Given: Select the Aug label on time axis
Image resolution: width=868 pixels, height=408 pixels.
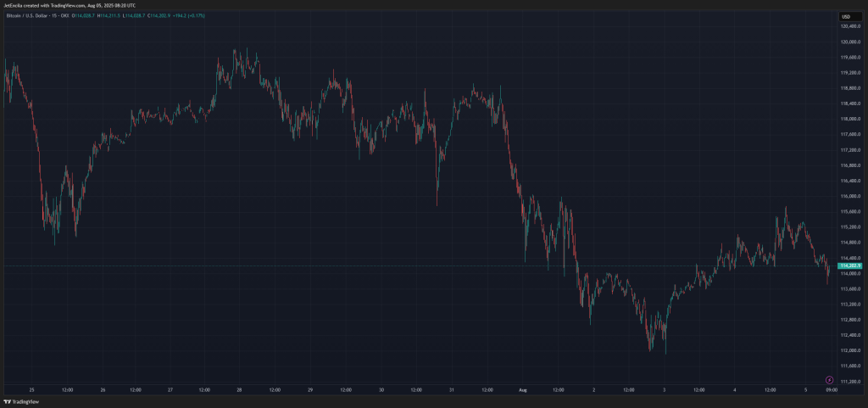Looking at the screenshot, I should click(523, 390).
